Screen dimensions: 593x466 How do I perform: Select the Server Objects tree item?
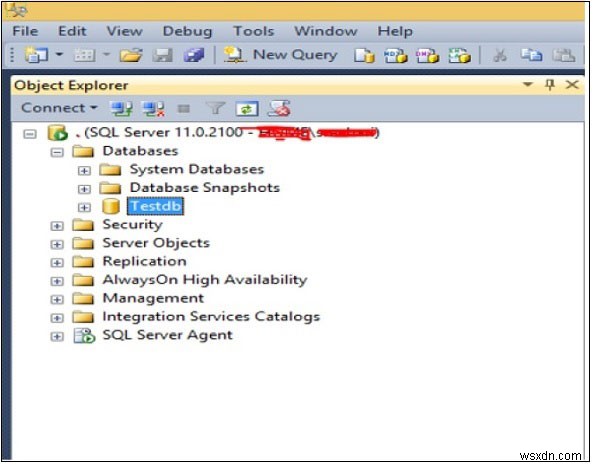coord(156,243)
